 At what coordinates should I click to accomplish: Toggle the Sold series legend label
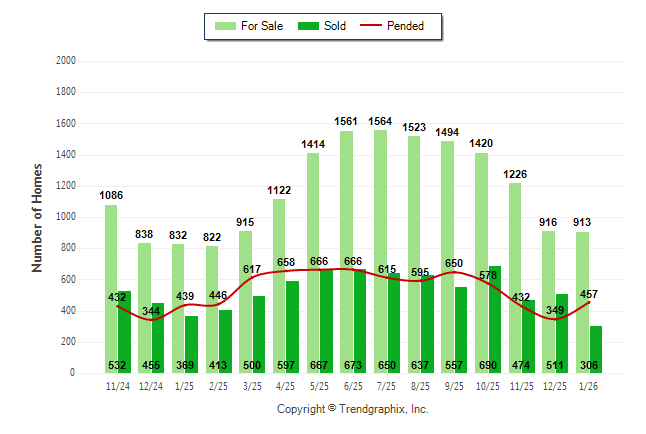coord(335,26)
